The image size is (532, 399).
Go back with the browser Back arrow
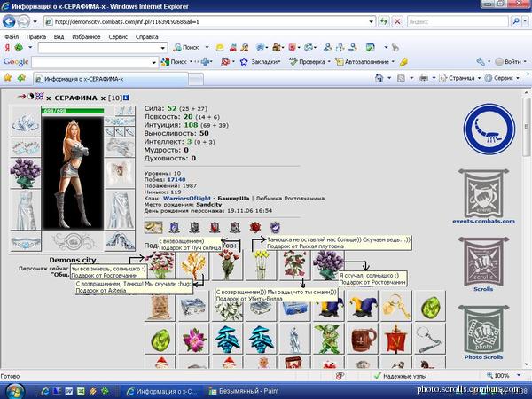pyautogui.click(x=9, y=21)
